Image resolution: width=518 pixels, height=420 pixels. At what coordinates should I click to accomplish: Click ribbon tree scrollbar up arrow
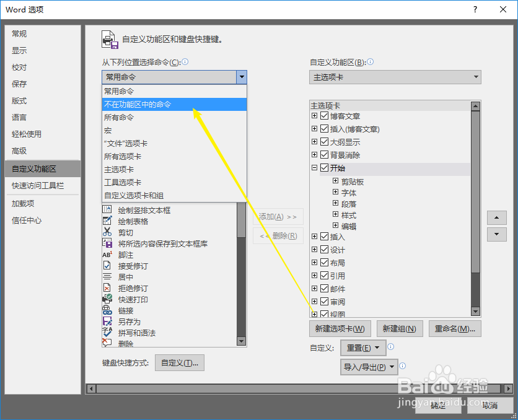[x=475, y=106]
